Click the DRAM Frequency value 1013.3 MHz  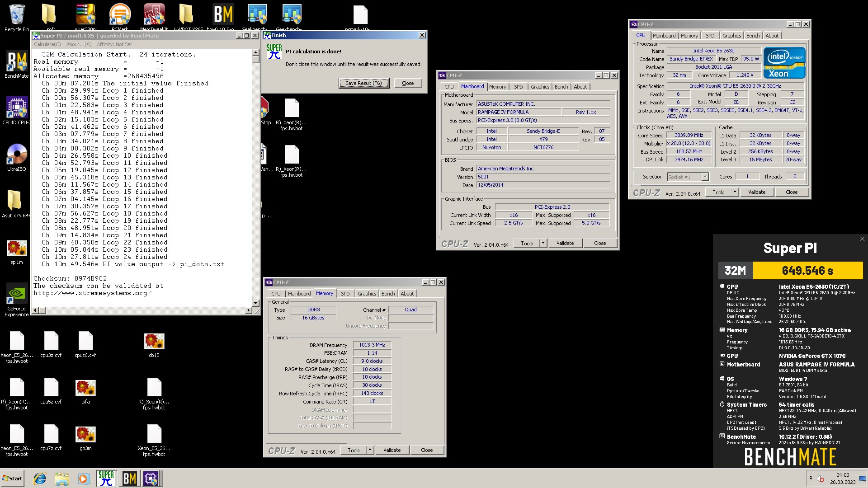tap(372, 345)
